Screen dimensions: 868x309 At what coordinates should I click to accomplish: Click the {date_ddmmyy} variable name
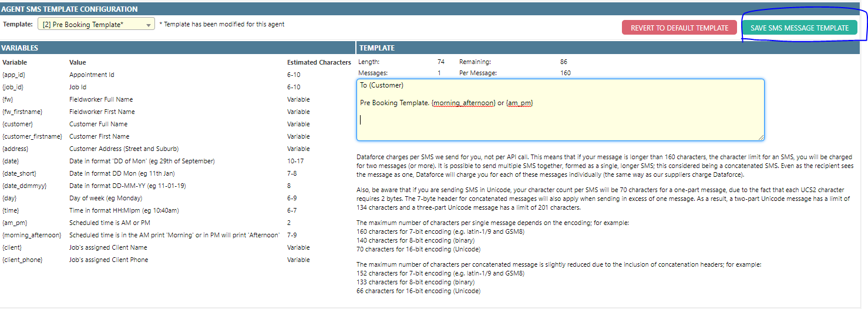[24, 186]
